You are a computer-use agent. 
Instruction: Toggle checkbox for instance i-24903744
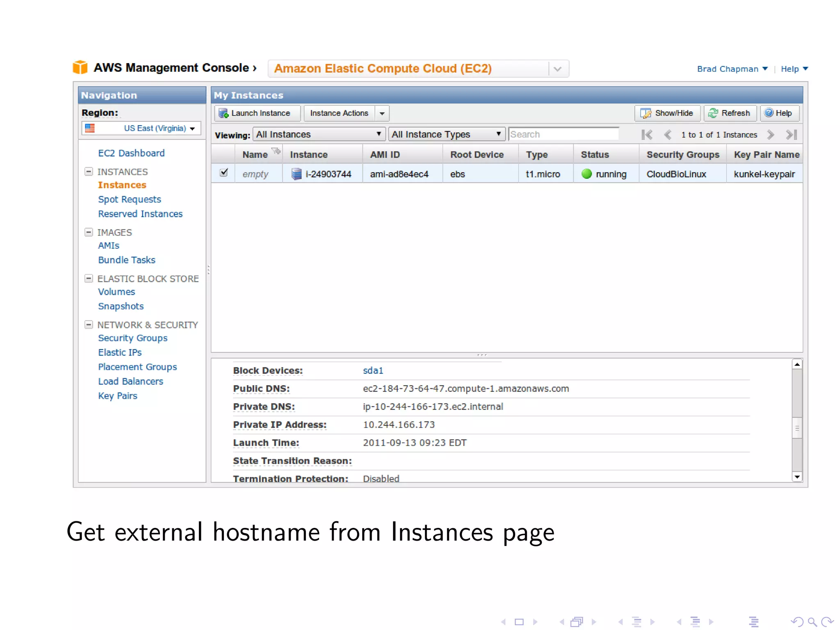[224, 173]
